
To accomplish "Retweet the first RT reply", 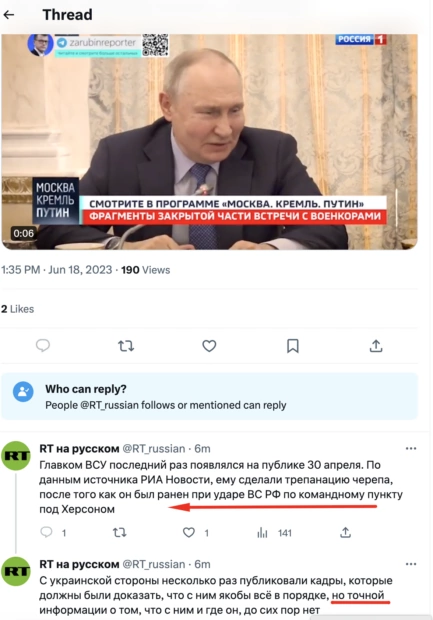I will [x=119, y=533].
